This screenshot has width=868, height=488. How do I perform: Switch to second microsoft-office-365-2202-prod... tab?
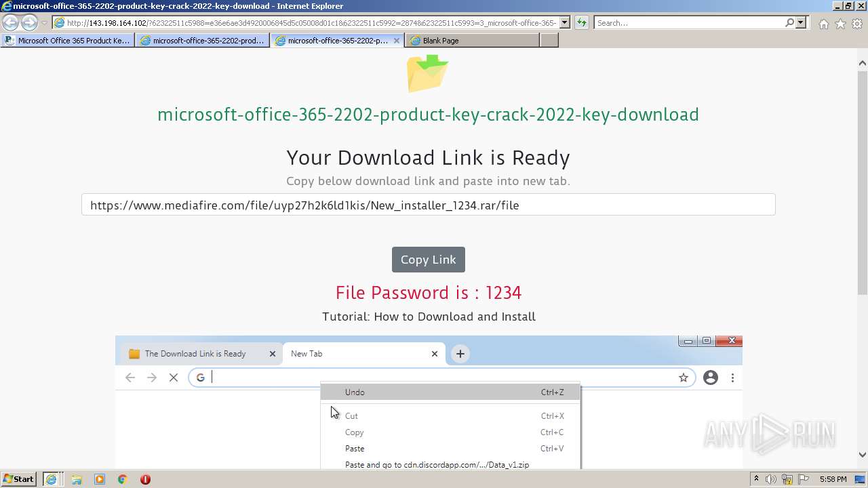pyautogui.click(x=203, y=41)
